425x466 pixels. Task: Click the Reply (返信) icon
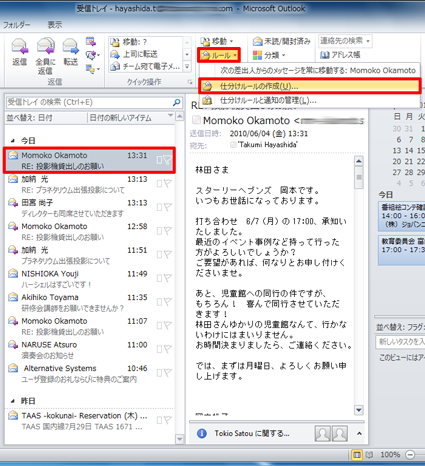[x=20, y=52]
